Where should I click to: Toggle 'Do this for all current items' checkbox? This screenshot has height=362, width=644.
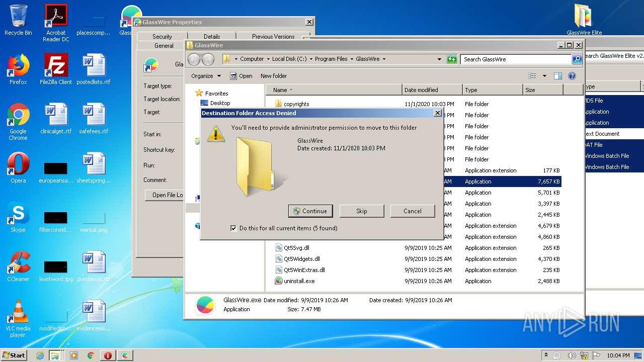[233, 228]
